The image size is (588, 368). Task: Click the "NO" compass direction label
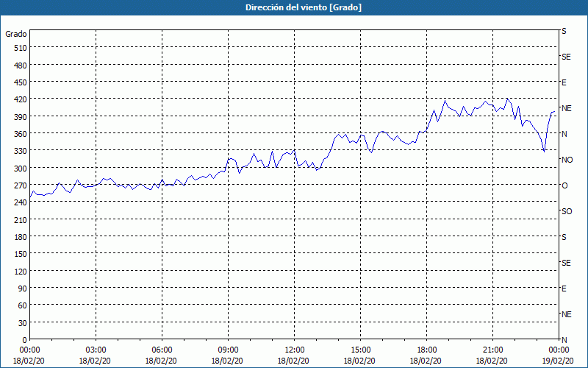point(567,160)
